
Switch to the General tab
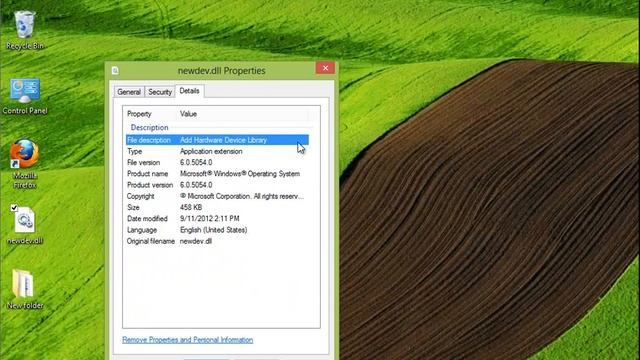[129, 92]
